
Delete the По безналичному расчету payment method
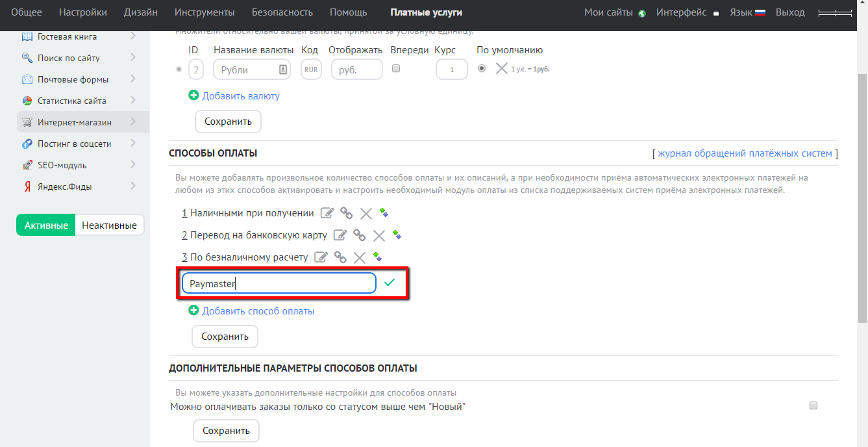[x=360, y=257]
